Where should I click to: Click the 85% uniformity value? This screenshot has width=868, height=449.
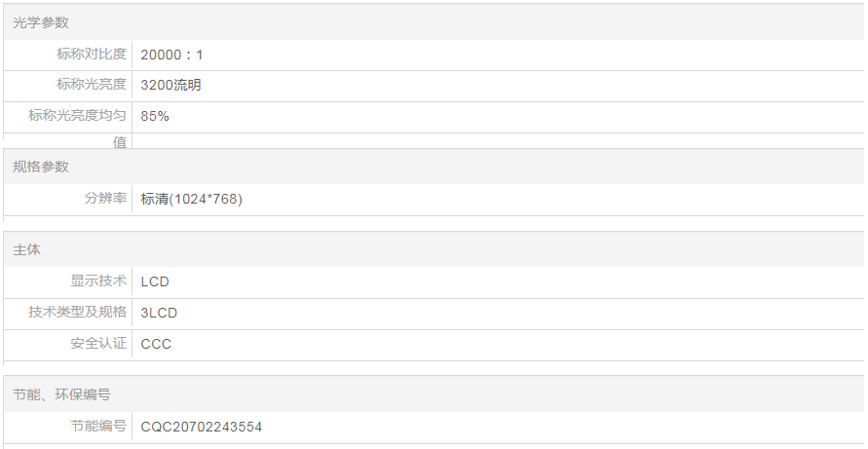point(155,116)
